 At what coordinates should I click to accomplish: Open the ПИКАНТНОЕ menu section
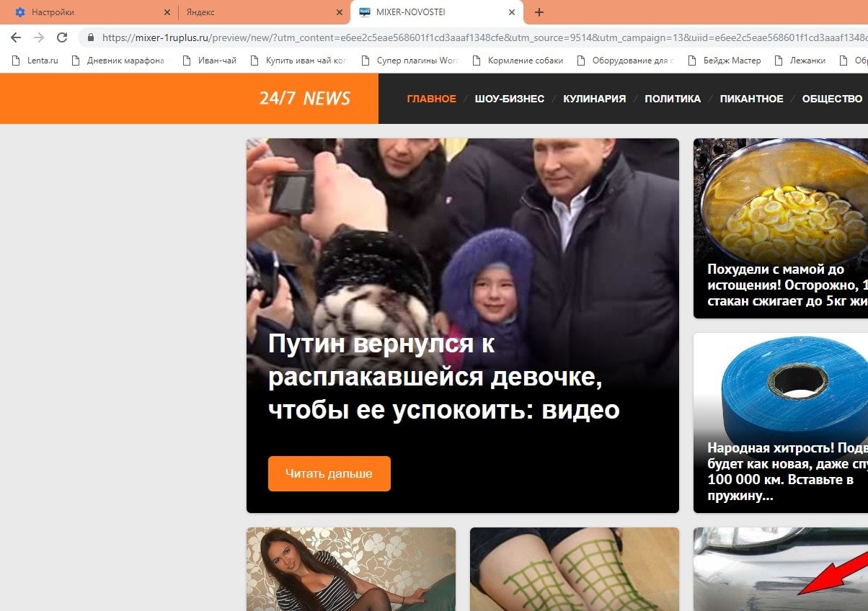(751, 99)
